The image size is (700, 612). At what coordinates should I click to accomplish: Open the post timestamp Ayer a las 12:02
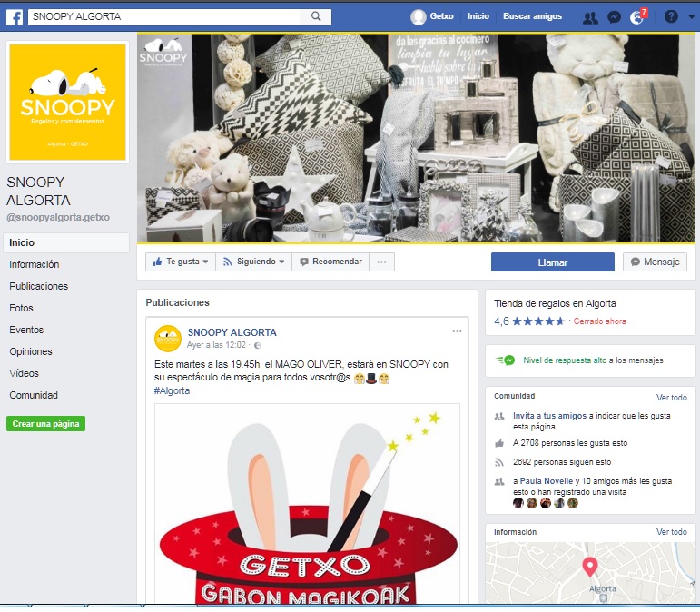(x=216, y=345)
